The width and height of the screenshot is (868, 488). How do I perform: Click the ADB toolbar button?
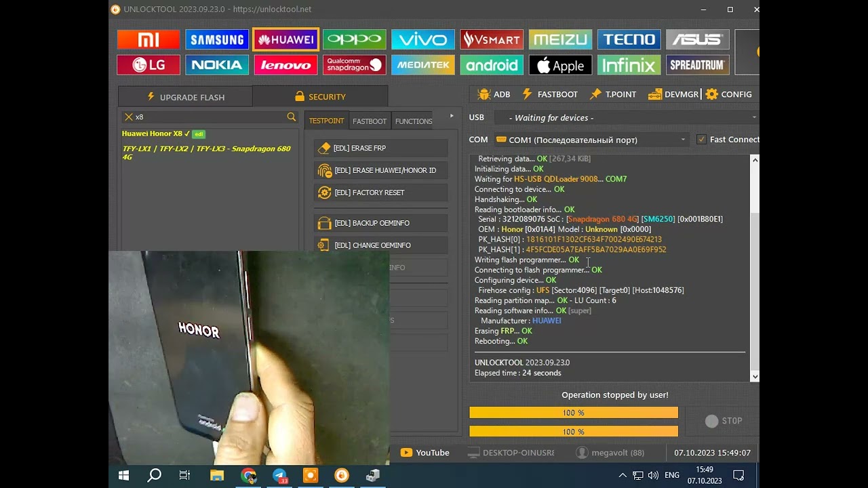click(x=494, y=94)
